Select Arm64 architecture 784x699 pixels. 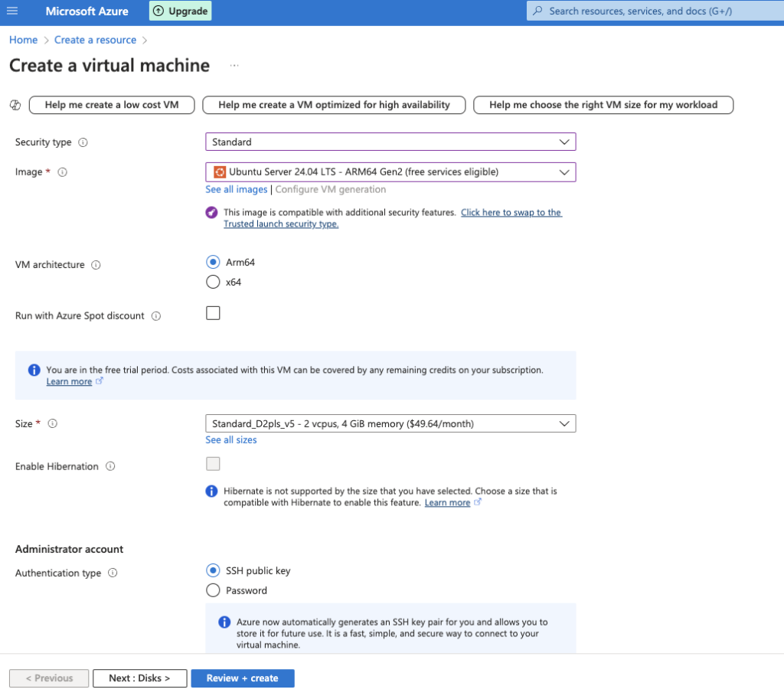pos(213,262)
